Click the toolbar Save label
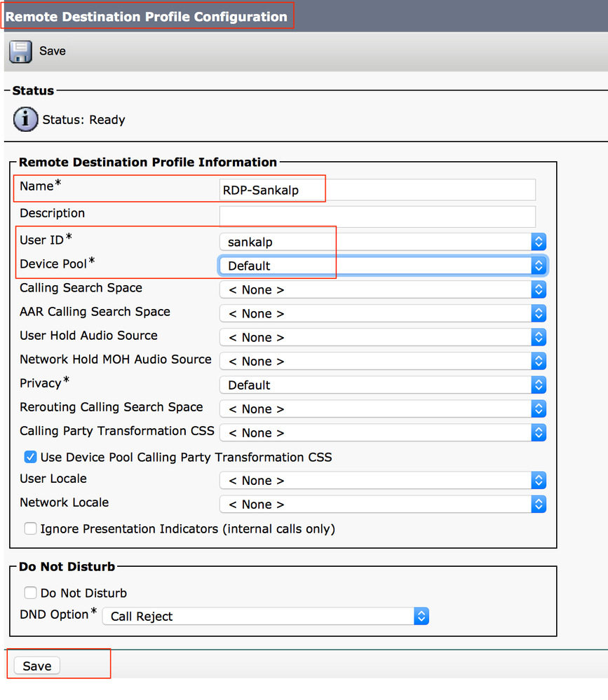The image size is (608, 700). click(53, 51)
